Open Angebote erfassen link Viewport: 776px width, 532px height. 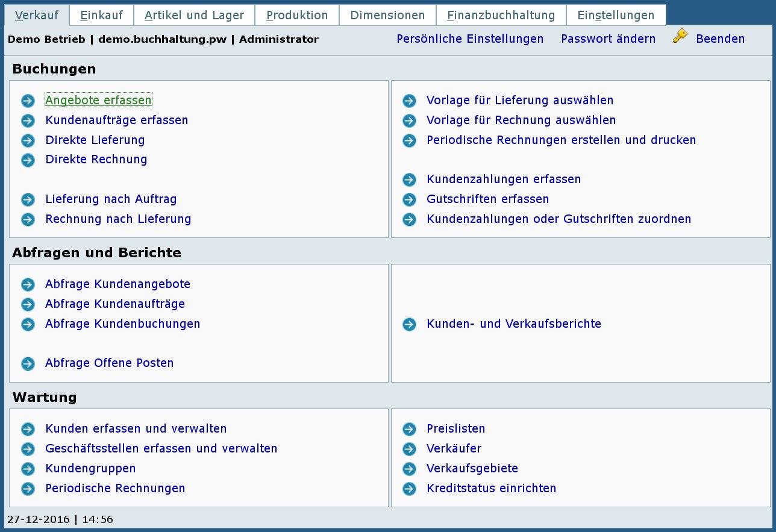coord(98,100)
